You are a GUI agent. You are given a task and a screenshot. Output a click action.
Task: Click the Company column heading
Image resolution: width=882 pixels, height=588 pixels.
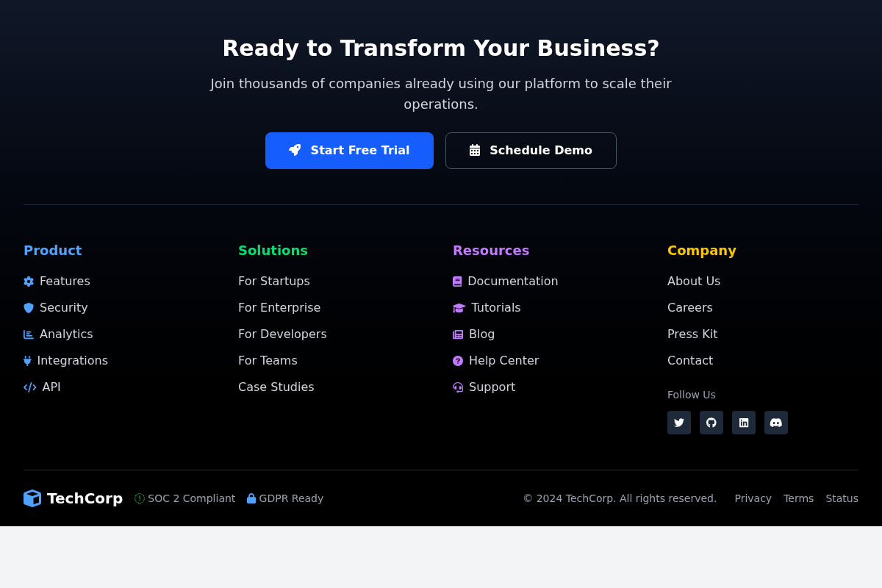tap(702, 251)
